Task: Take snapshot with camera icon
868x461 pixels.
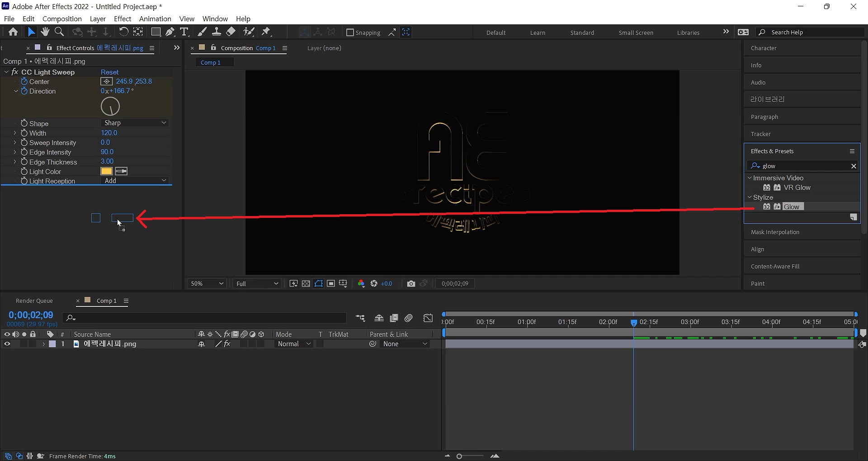Action: tap(411, 283)
